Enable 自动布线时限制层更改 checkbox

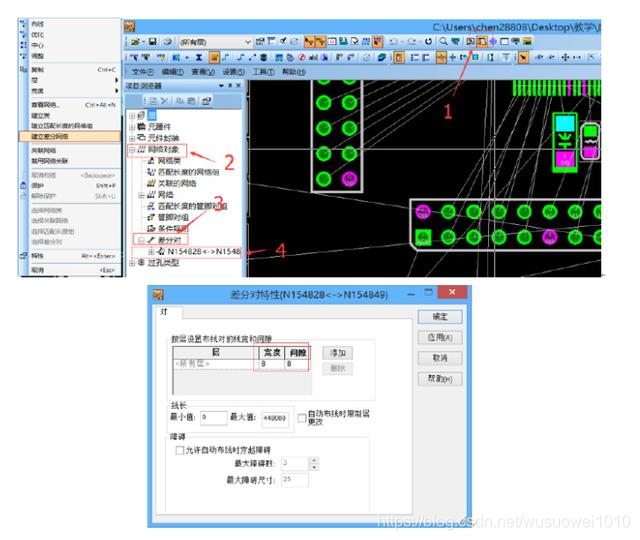pos(302,418)
